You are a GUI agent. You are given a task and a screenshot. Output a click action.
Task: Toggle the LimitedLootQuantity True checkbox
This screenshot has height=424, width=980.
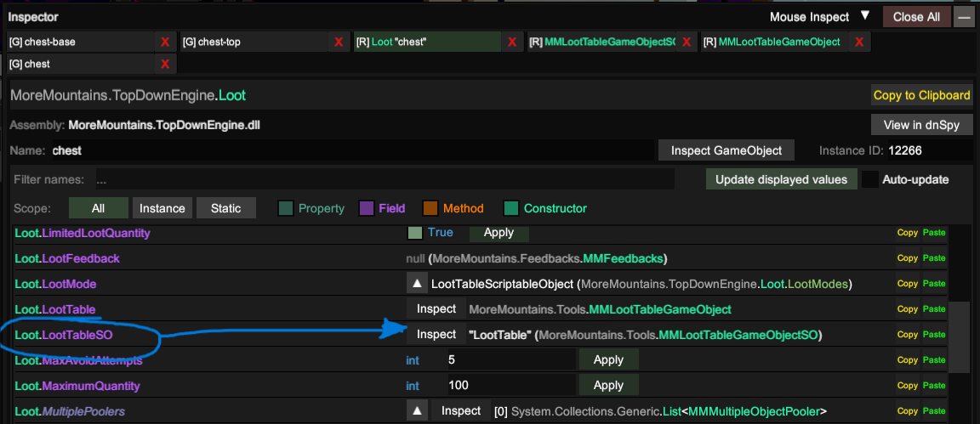coord(415,232)
